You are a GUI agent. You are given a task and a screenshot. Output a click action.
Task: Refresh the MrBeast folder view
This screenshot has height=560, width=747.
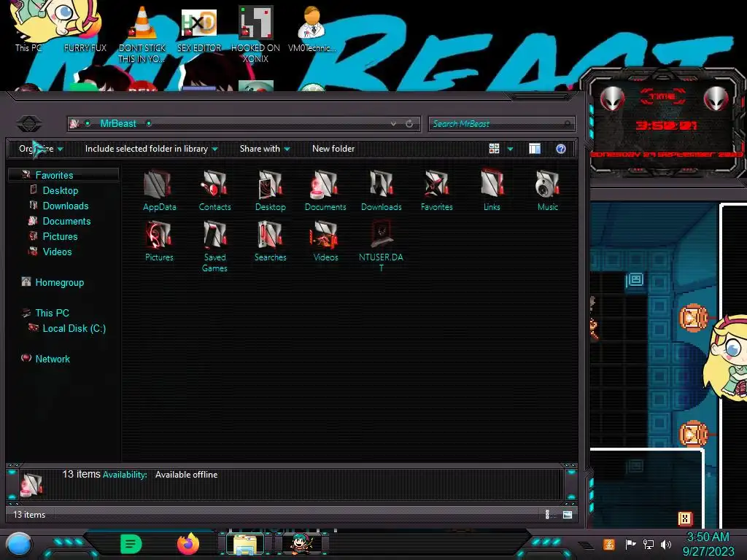409,124
